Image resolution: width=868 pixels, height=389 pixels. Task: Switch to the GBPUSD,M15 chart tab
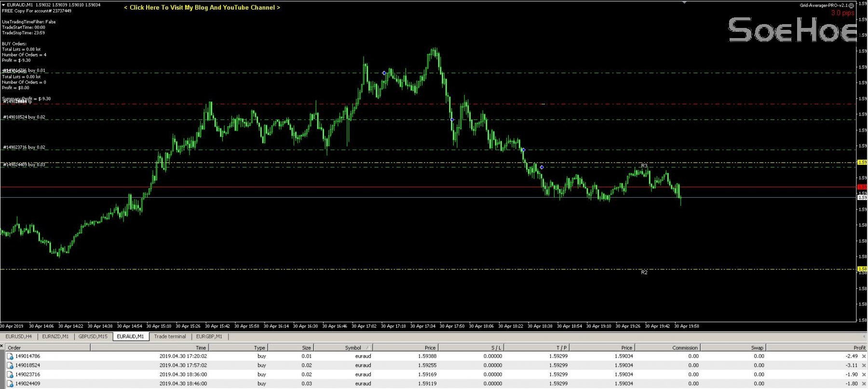tap(93, 336)
